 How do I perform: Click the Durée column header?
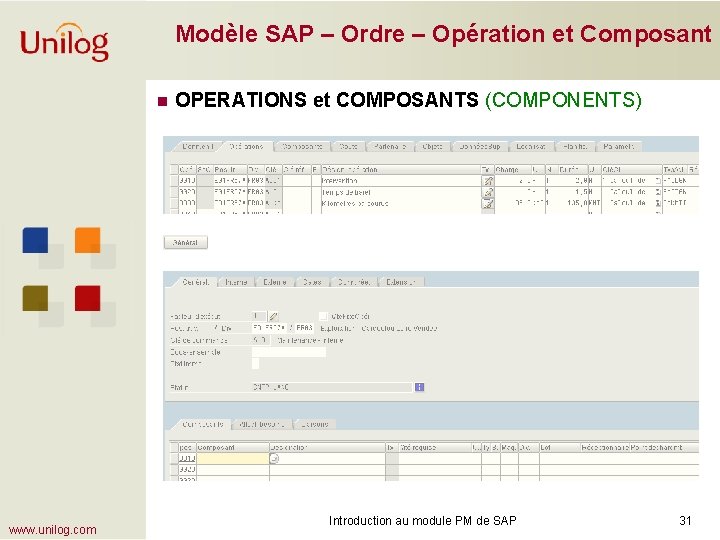[x=572, y=169]
